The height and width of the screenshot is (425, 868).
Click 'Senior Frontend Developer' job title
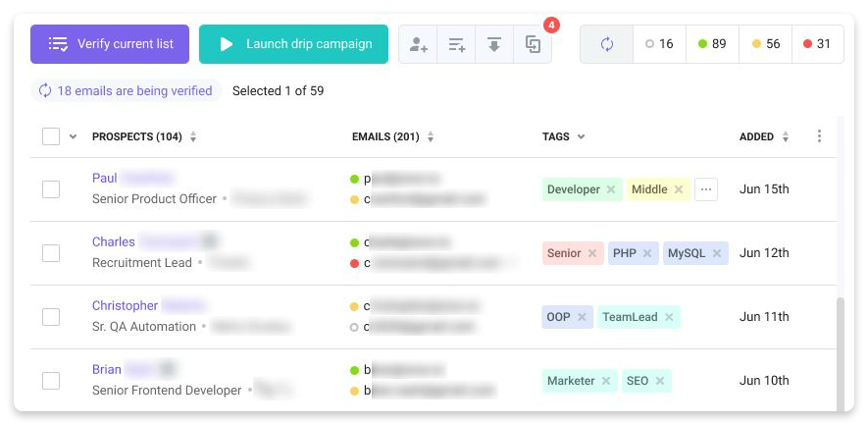(x=167, y=391)
